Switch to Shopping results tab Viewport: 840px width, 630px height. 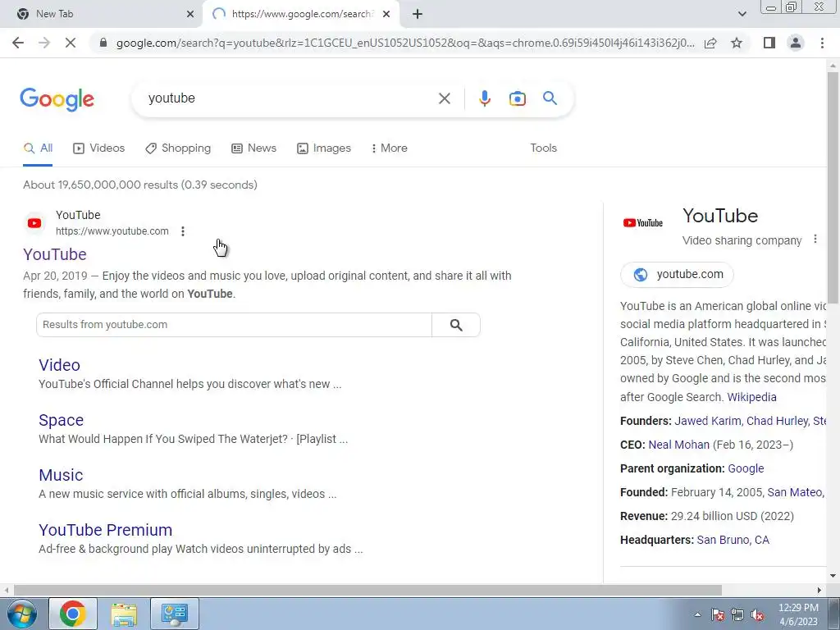(178, 148)
